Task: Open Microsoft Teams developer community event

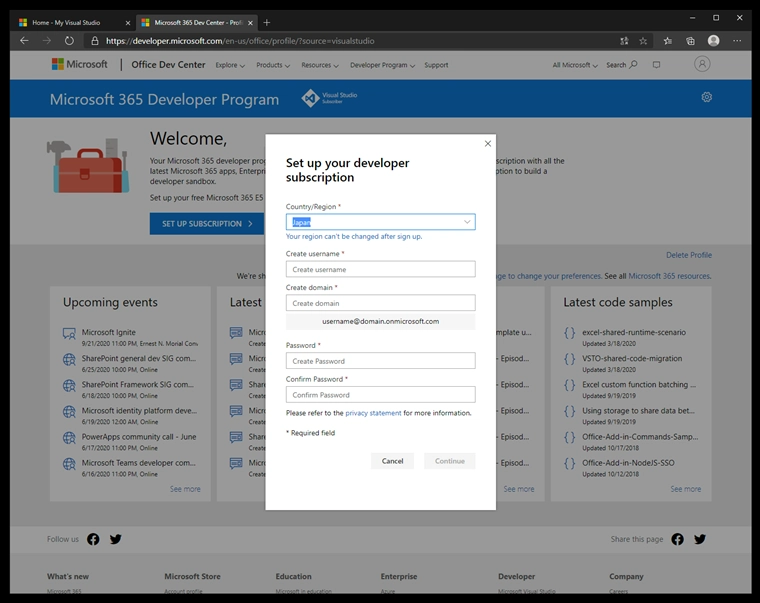Action: (x=139, y=463)
